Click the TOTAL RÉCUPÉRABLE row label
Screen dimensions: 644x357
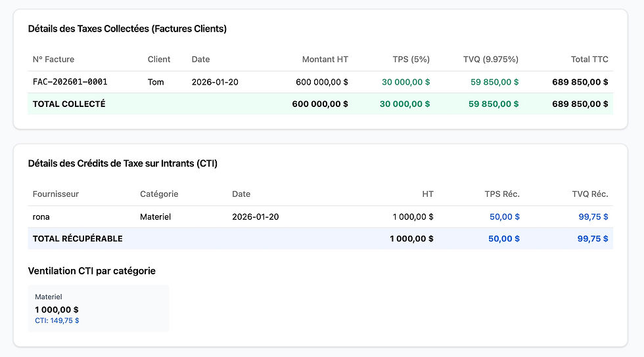(x=78, y=238)
